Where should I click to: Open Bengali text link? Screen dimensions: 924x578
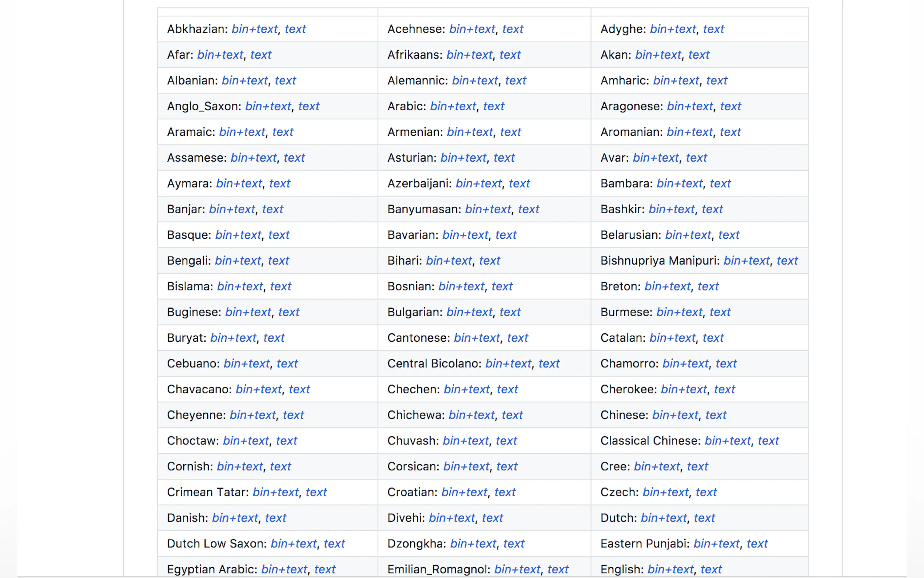point(278,261)
